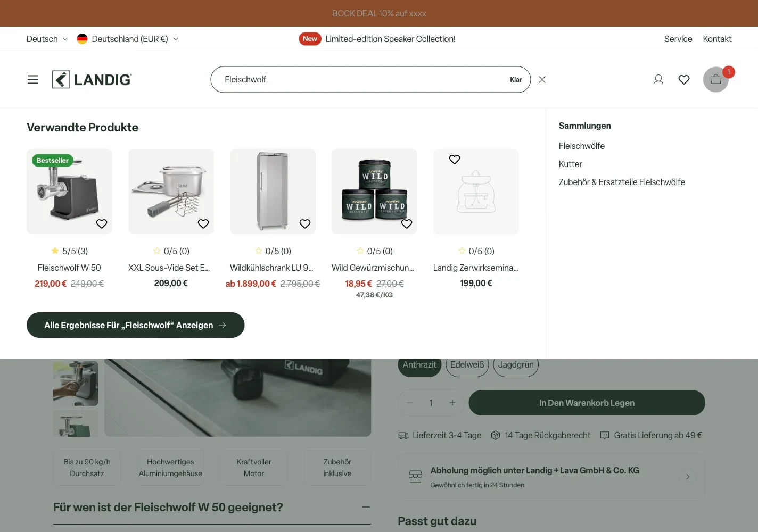Select the Jagdgrün color option
The height and width of the screenshot is (532, 758).
[x=516, y=365]
